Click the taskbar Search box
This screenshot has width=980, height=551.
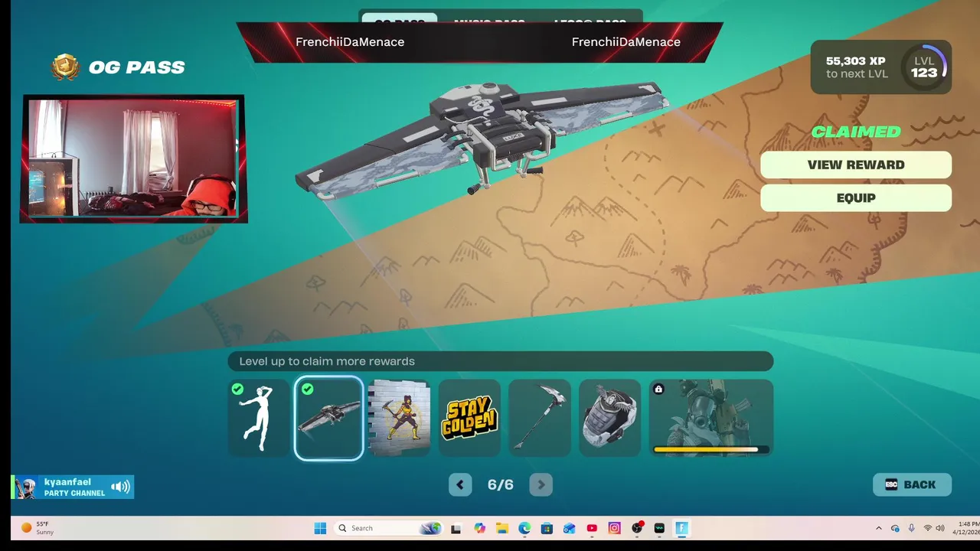pyautogui.click(x=388, y=528)
